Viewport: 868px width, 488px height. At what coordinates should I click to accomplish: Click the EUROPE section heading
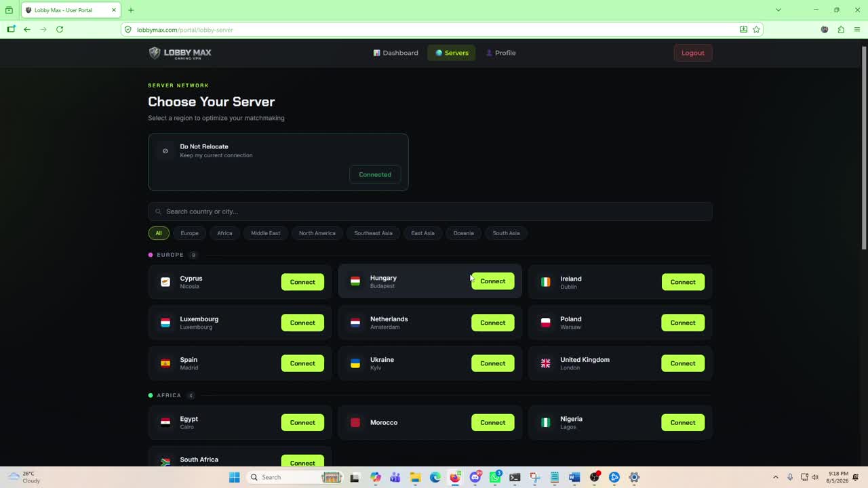tap(170, 255)
